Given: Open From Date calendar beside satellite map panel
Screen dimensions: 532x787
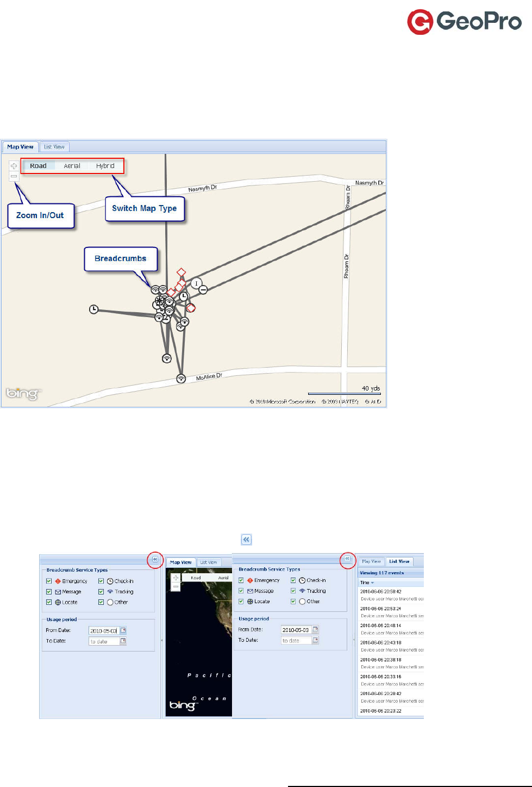Looking at the screenshot, I should [x=123, y=630].
